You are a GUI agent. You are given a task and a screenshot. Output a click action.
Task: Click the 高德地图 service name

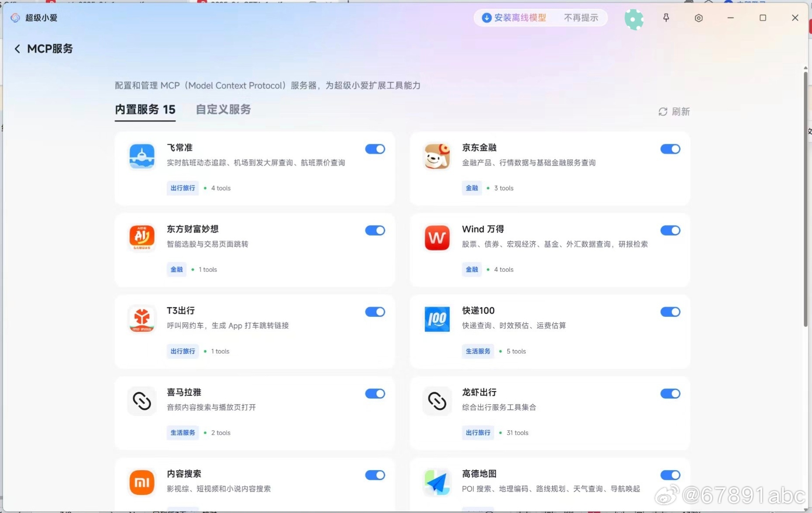click(479, 474)
